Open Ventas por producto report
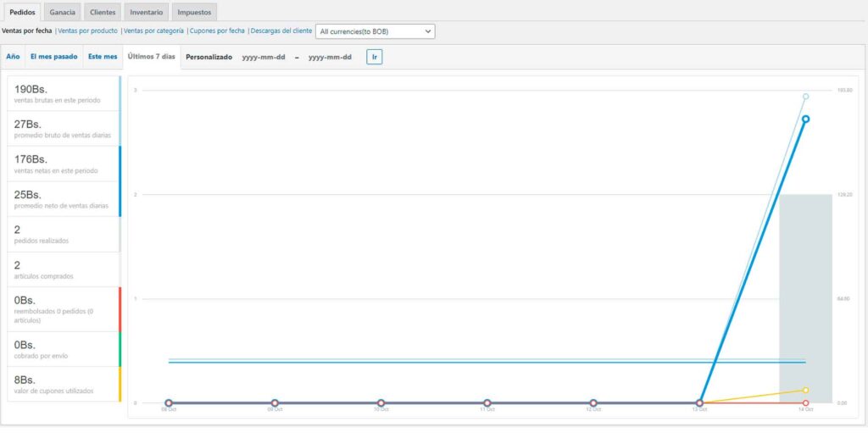 click(87, 31)
